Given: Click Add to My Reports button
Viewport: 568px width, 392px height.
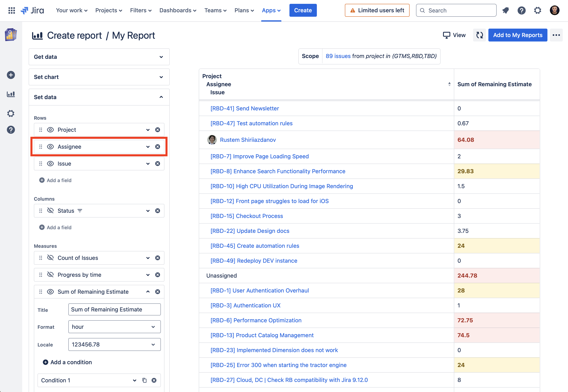Looking at the screenshot, I should [x=518, y=35].
